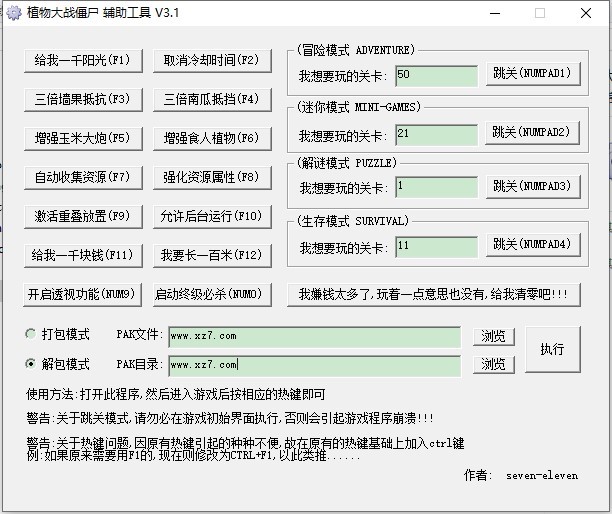This screenshot has width=612, height=514.
Task: Focus the Mini-Games level field showing 21
Action: tap(436, 135)
